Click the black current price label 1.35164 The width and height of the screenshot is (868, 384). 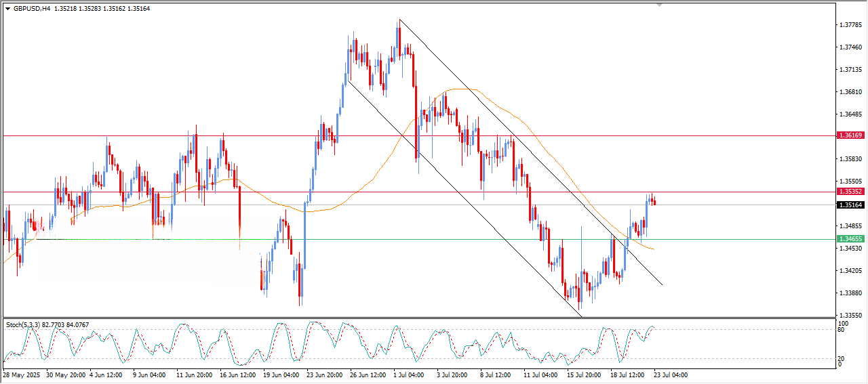tap(850, 205)
